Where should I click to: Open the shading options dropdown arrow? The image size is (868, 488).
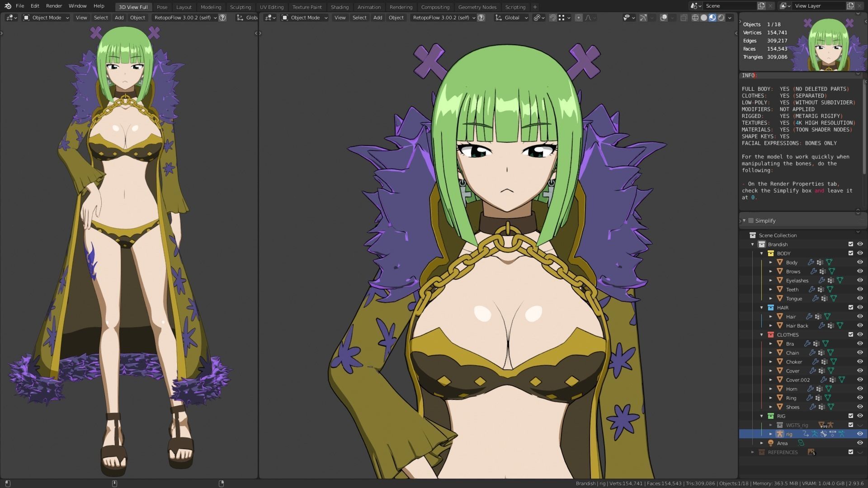(x=730, y=18)
